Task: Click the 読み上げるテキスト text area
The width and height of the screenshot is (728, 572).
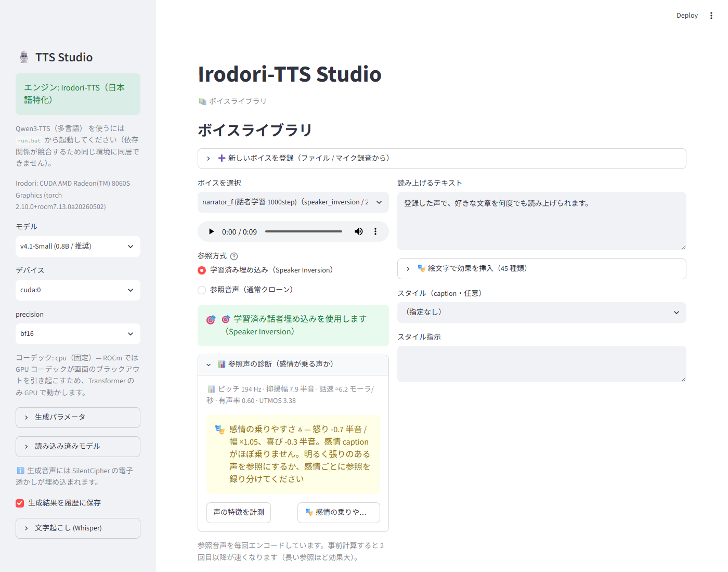Action: pyautogui.click(x=542, y=221)
